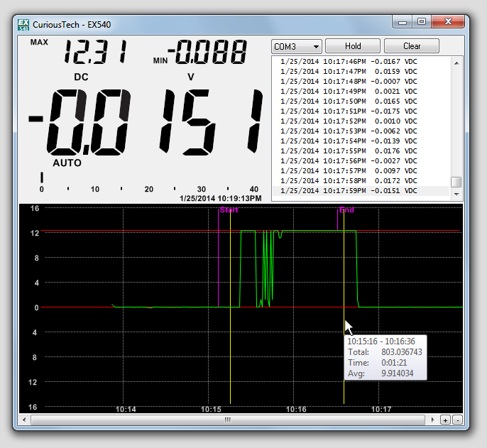Click the magenta Start marker on chart
The width and height of the screenshot is (487, 448).
click(229, 210)
